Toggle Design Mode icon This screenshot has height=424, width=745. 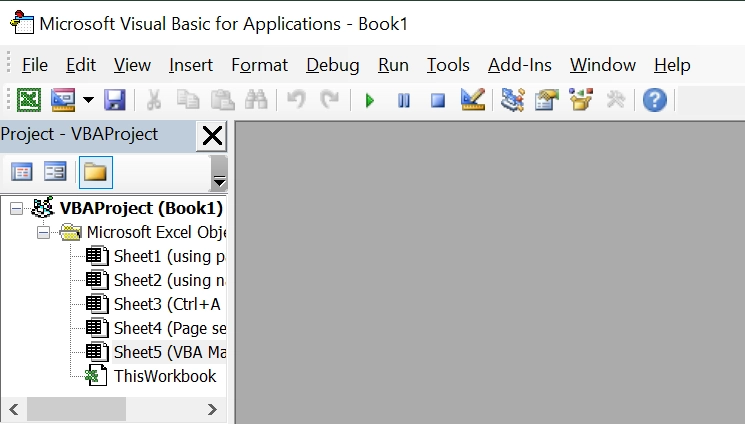coord(473,100)
